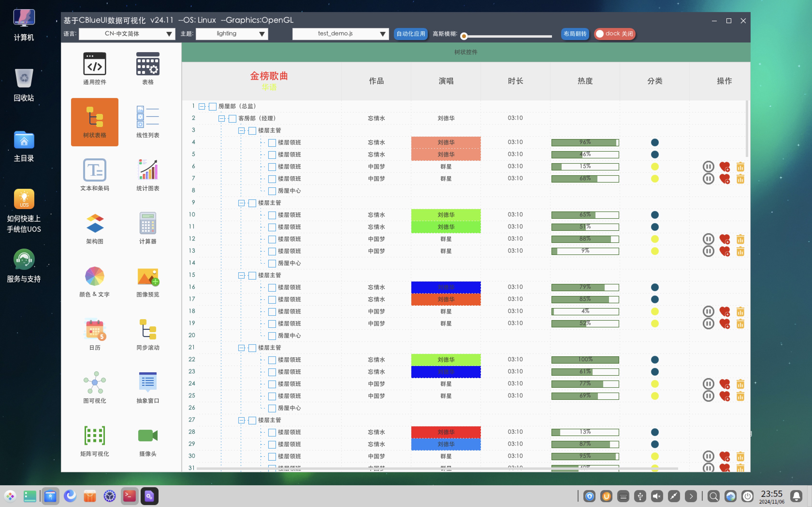The height and width of the screenshot is (507, 812).
Task: Click the 热度 column header
Action: tap(585, 81)
